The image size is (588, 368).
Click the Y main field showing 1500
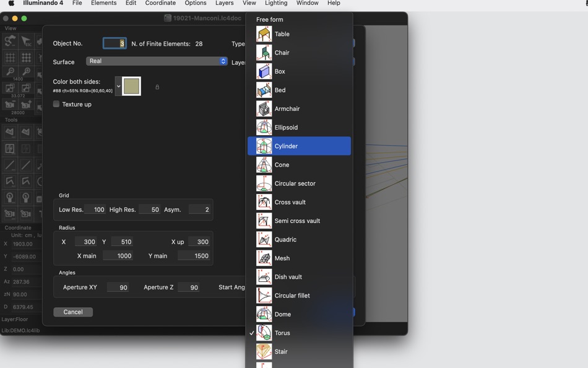[194, 256]
